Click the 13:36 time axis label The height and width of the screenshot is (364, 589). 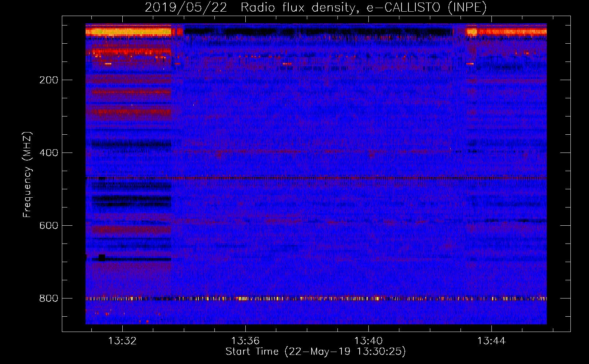tap(245, 341)
